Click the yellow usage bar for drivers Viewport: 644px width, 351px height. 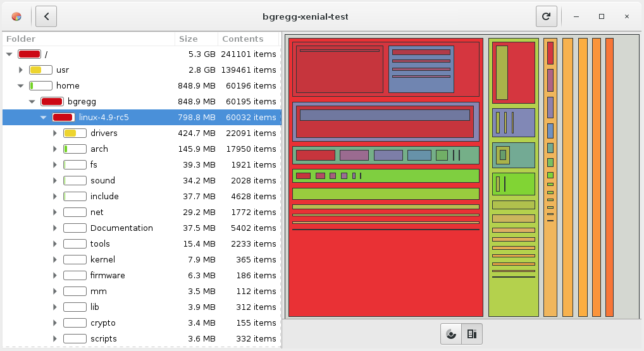point(75,133)
